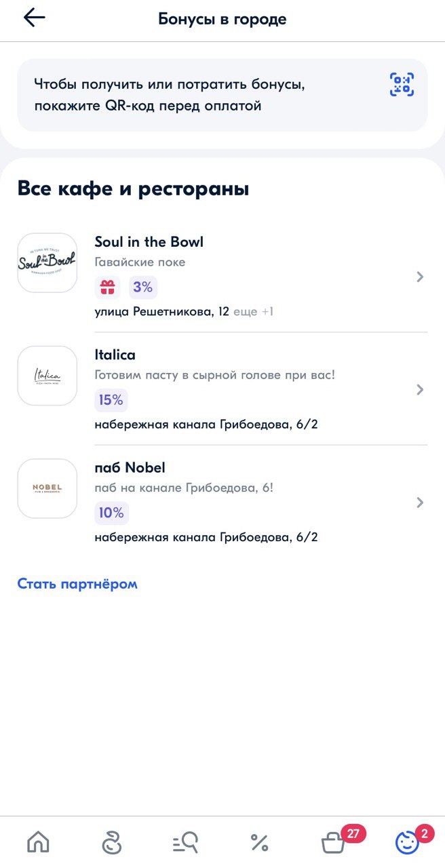Screen dimensions: 445x868
Task: Open the QR-code scanner icon
Action: coord(402,85)
